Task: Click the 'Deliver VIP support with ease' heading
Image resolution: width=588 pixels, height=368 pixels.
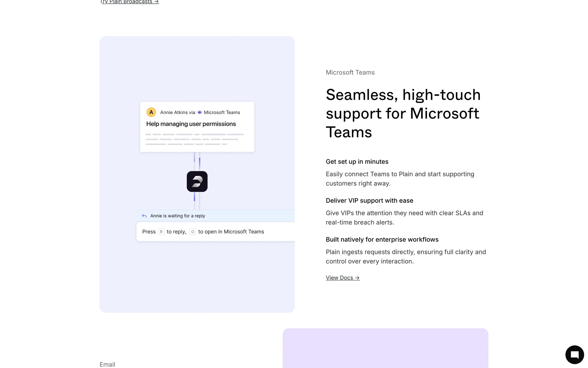Action: coord(369,201)
